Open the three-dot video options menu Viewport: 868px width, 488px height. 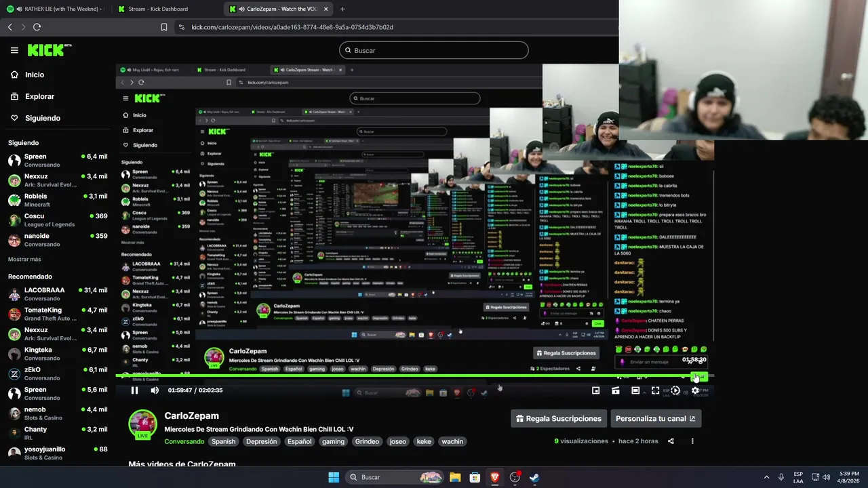tap(692, 441)
